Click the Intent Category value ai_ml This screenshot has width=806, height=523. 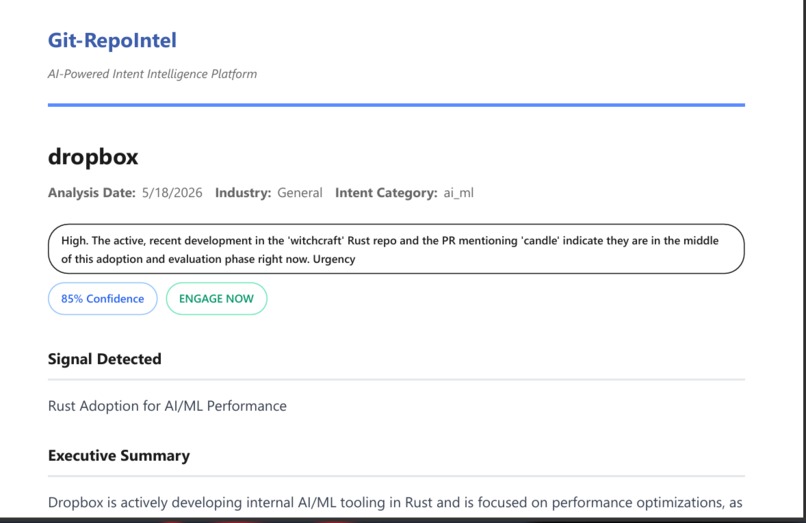(459, 193)
